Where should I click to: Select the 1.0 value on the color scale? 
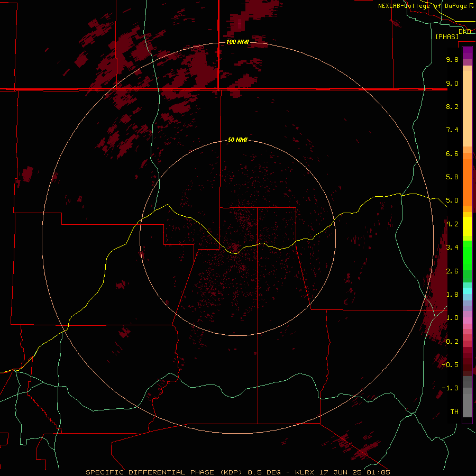click(452, 317)
